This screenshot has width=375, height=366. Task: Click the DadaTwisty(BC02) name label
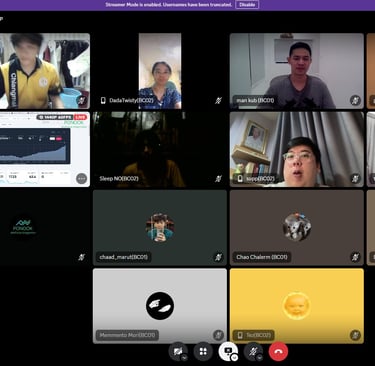pyautogui.click(x=131, y=100)
